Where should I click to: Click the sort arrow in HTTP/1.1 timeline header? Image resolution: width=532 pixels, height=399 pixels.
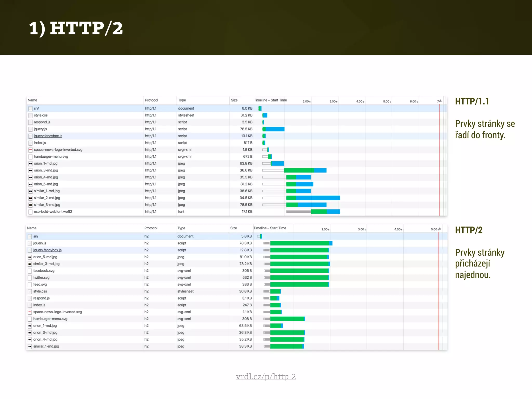coord(440,101)
